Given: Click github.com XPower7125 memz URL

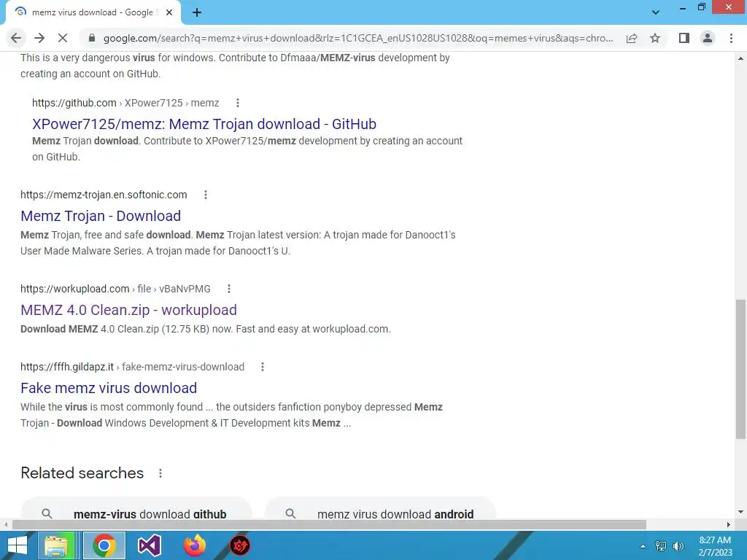Looking at the screenshot, I should coord(125,103).
